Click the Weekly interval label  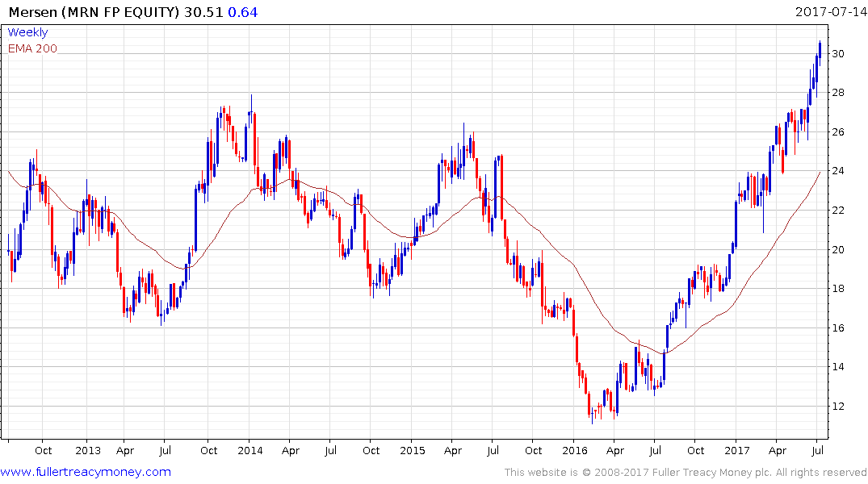[27, 32]
